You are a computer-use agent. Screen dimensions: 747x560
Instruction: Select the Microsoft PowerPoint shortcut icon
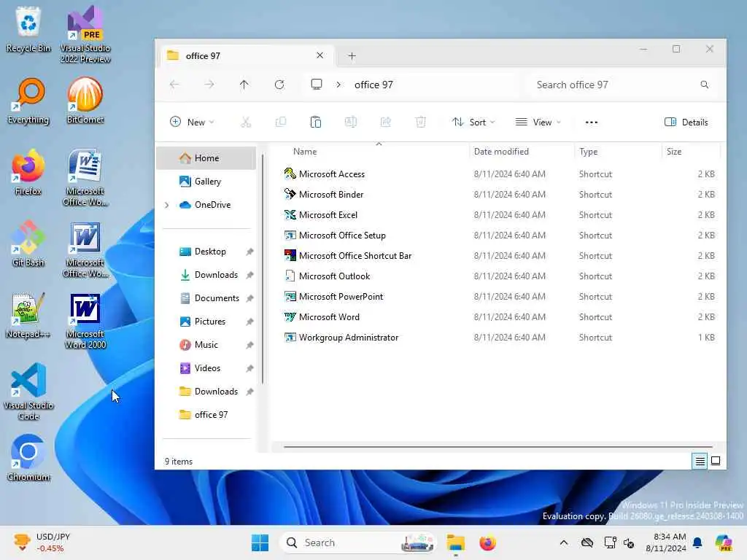pos(290,296)
